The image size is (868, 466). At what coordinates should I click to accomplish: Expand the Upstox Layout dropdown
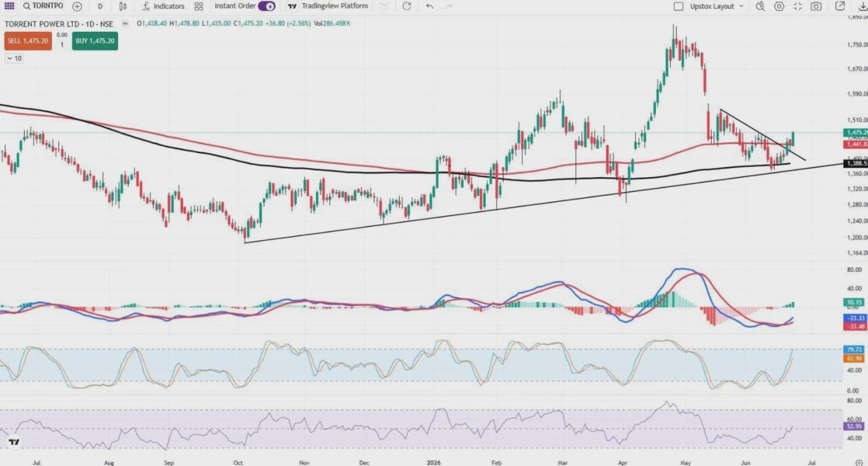[717, 6]
